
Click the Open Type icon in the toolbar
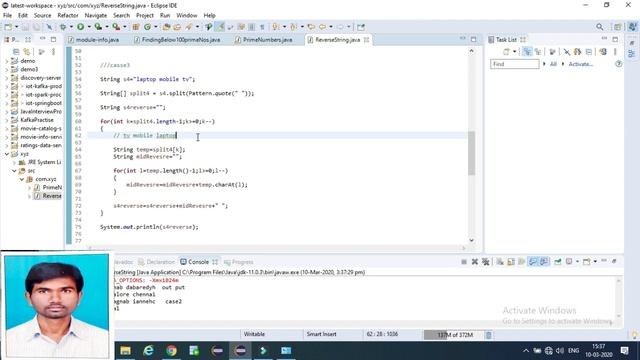pyautogui.click(x=166, y=27)
